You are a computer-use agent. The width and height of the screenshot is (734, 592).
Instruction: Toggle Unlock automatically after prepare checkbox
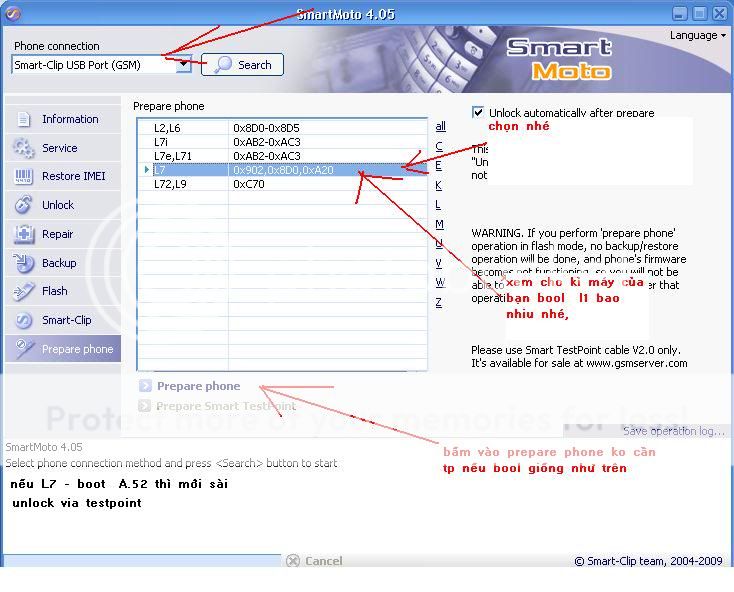pyautogui.click(x=477, y=112)
